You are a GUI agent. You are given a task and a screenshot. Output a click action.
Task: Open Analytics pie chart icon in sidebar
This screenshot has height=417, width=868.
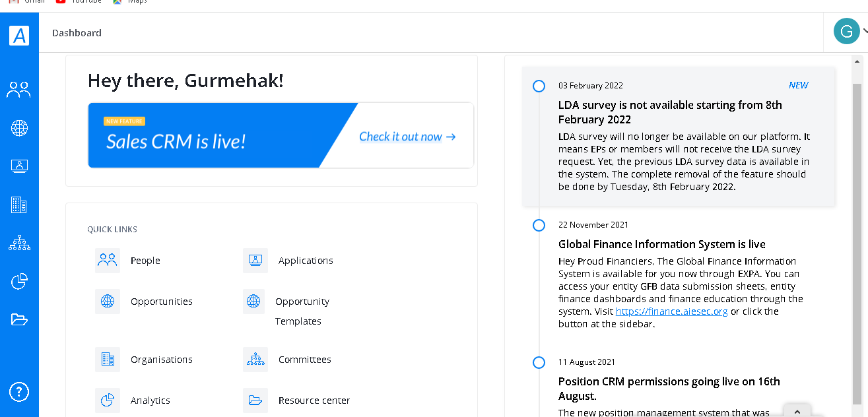coord(19,282)
